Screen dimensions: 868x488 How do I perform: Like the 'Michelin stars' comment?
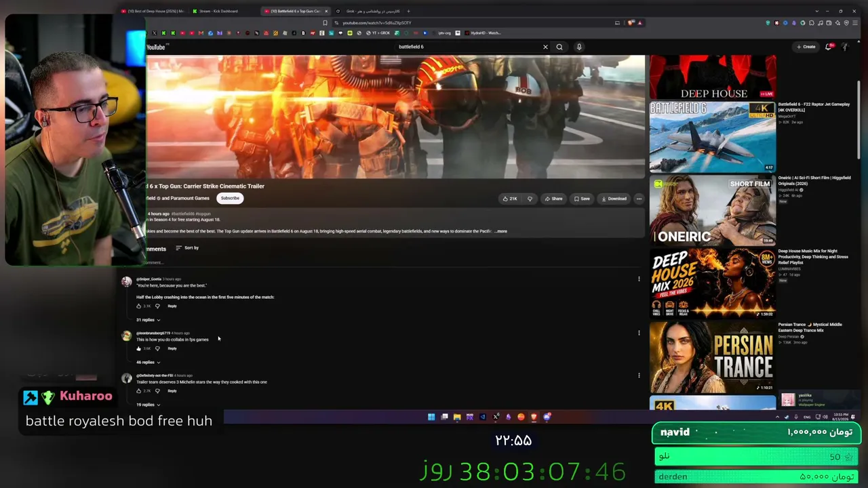pyautogui.click(x=139, y=390)
